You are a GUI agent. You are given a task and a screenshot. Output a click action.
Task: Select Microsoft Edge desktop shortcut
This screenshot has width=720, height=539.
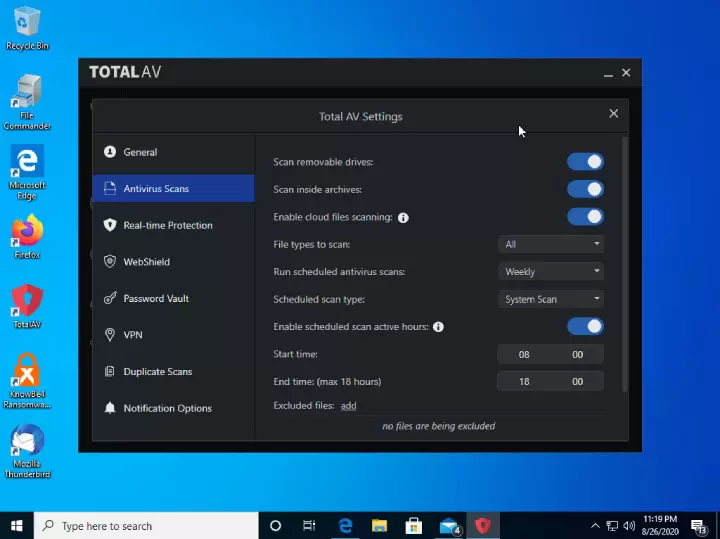27,172
